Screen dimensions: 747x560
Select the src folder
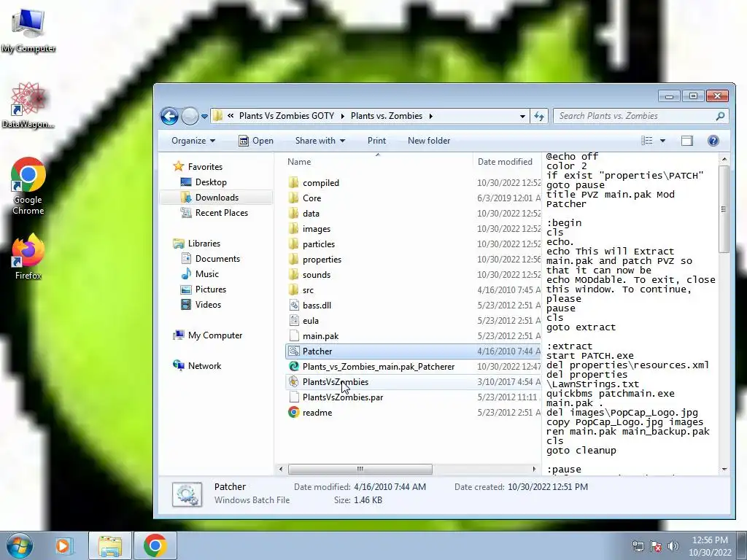click(x=308, y=290)
